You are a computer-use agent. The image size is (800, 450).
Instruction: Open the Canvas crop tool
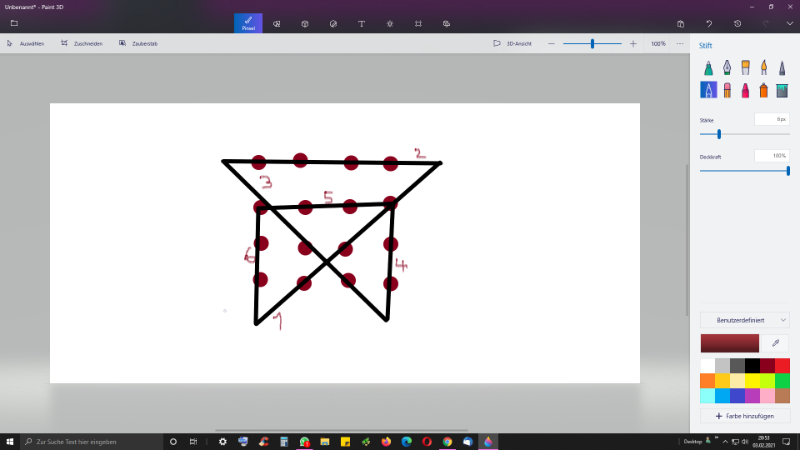tap(418, 23)
